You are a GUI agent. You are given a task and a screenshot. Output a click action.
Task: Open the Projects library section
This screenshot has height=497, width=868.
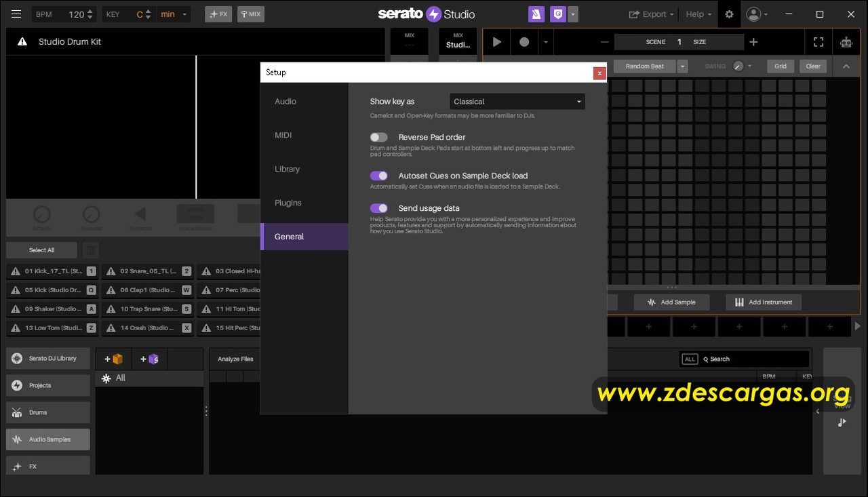tap(48, 386)
